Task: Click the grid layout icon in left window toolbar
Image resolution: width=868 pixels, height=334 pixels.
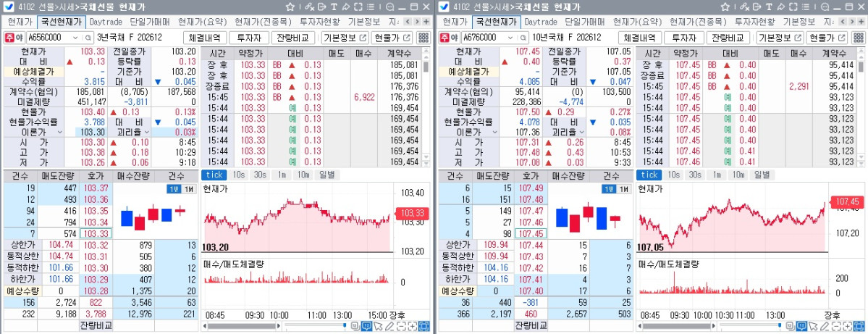Action: pyautogui.click(x=423, y=38)
